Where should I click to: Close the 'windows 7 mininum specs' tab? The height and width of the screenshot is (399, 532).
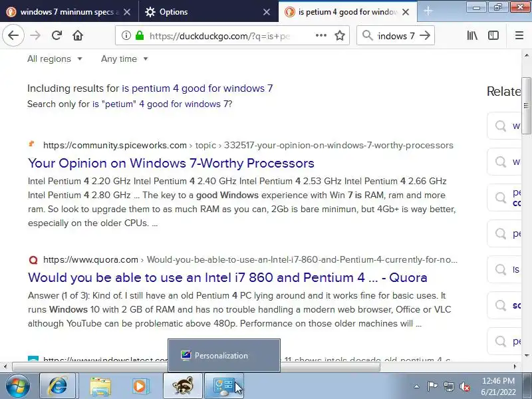pos(127,12)
